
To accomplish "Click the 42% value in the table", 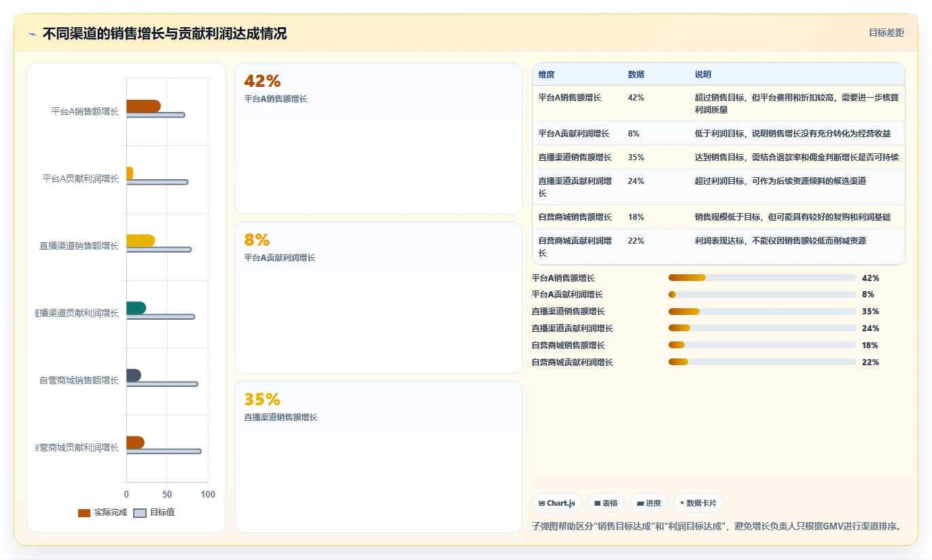I will (x=636, y=98).
